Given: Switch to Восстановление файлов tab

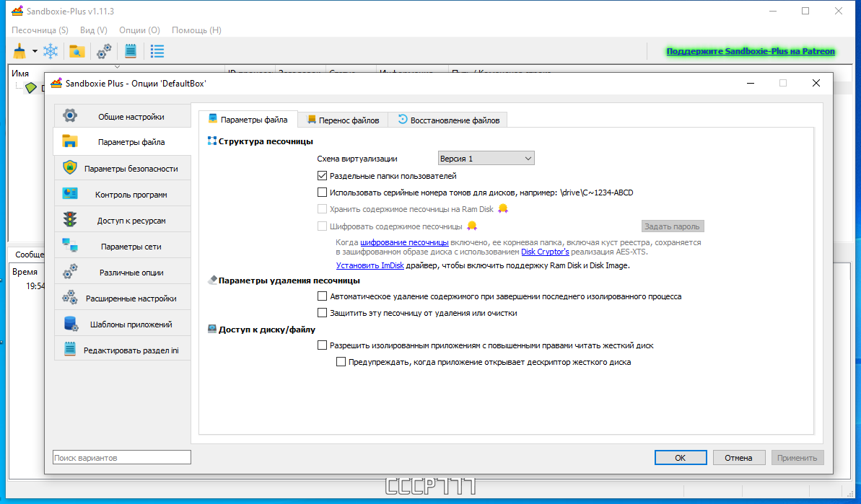Looking at the screenshot, I should click(x=448, y=120).
